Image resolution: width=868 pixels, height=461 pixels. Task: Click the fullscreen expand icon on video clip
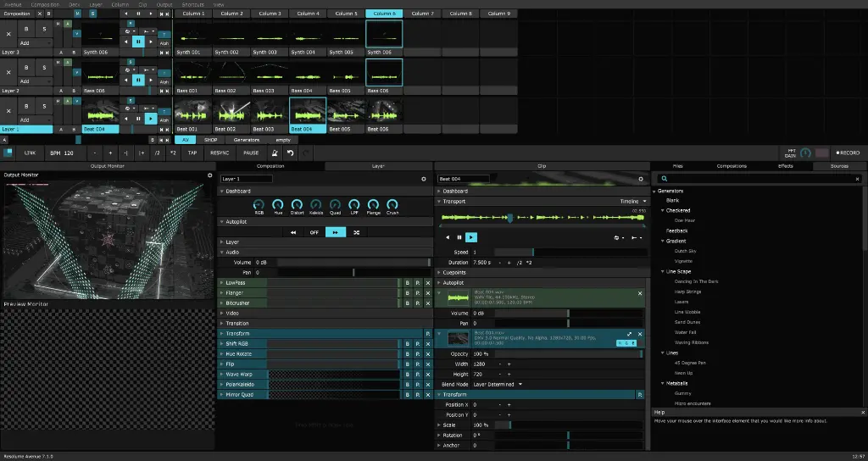[630, 335]
